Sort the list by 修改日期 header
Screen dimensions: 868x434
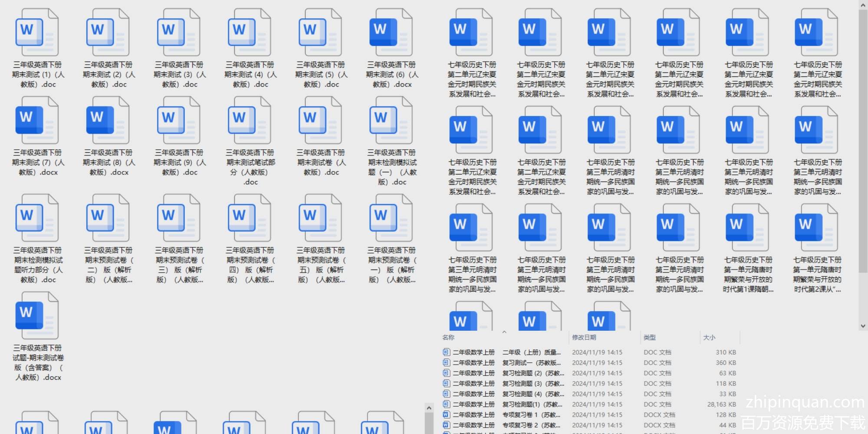(x=584, y=337)
